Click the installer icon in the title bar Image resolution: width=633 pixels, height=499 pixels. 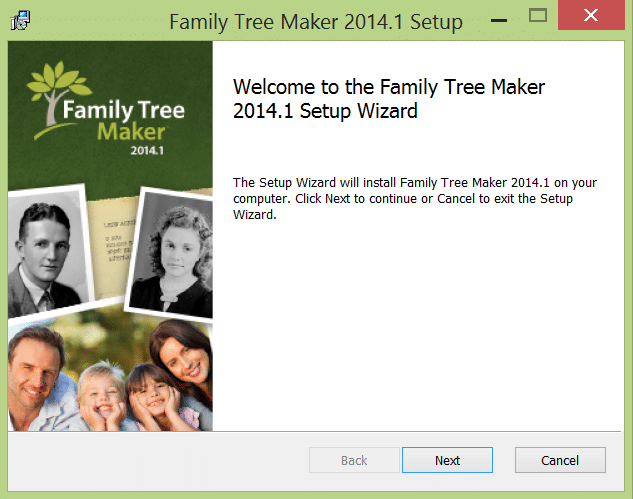click(20, 21)
